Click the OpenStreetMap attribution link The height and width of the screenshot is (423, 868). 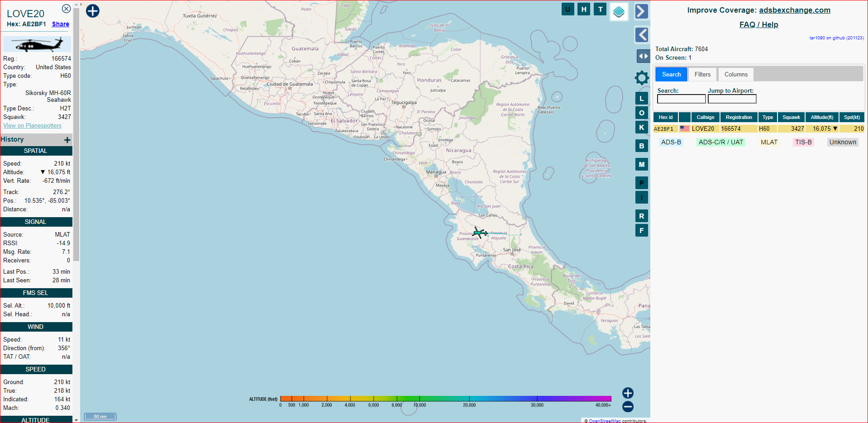[605, 421]
